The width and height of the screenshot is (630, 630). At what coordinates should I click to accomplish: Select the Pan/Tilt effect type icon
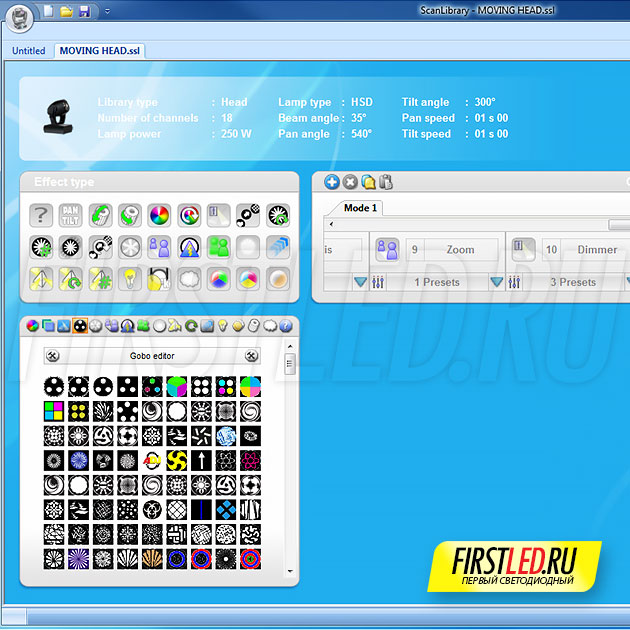70,215
